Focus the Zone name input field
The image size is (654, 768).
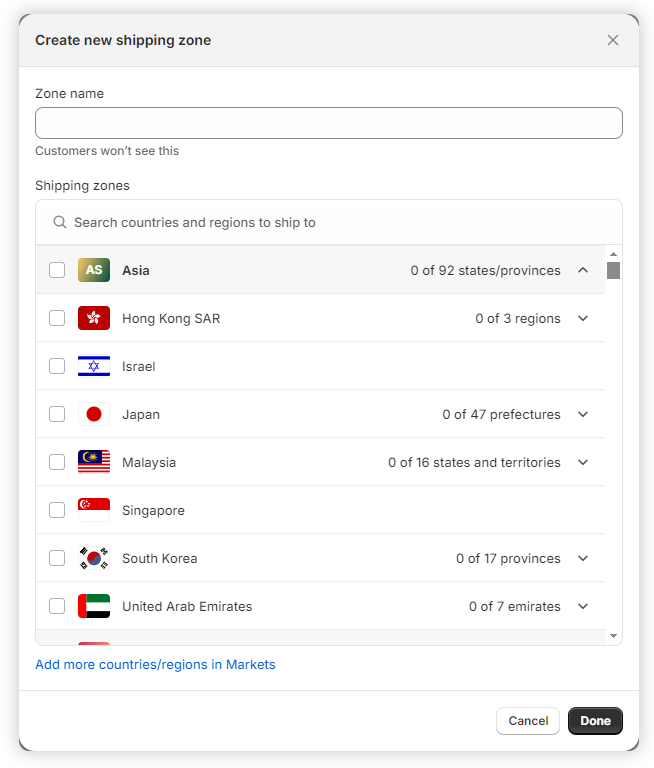(x=328, y=123)
